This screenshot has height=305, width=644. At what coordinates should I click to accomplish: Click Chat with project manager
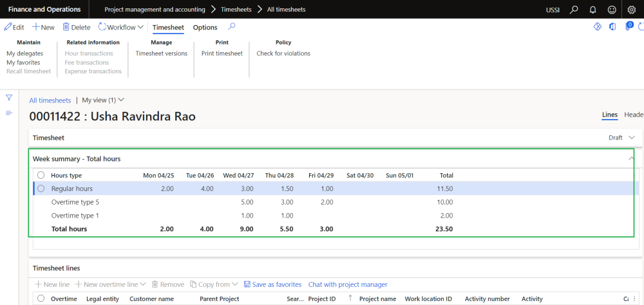coord(348,284)
